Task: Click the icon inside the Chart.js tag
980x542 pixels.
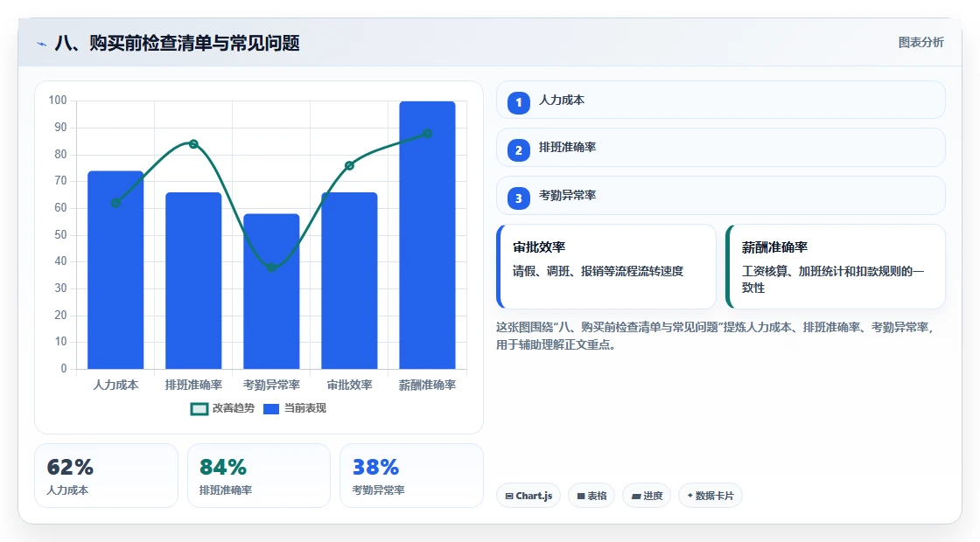Action: point(509,497)
